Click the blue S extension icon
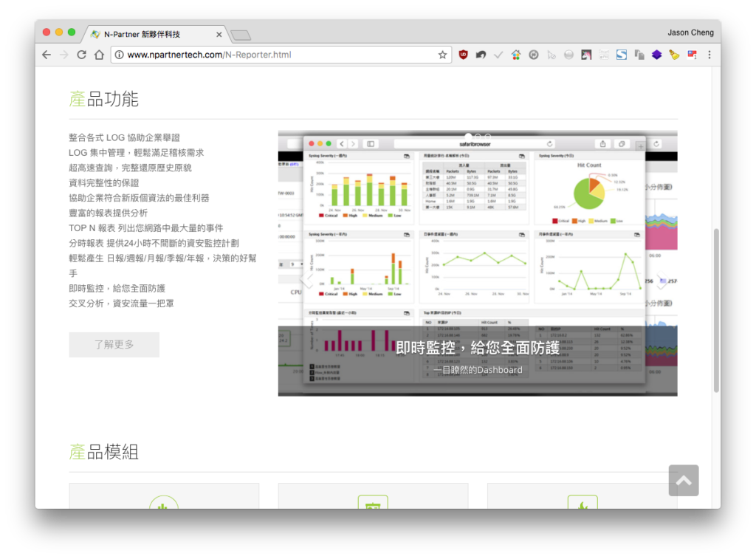The height and width of the screenshot is (559, 756). tap(622, 55)
